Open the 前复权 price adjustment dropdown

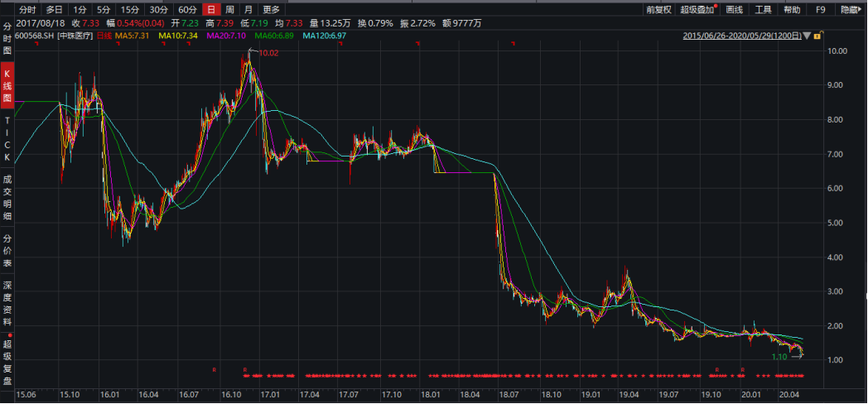[658, 10]
